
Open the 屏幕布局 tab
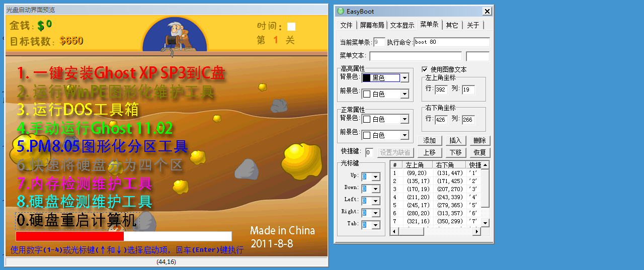coord(372,25)
